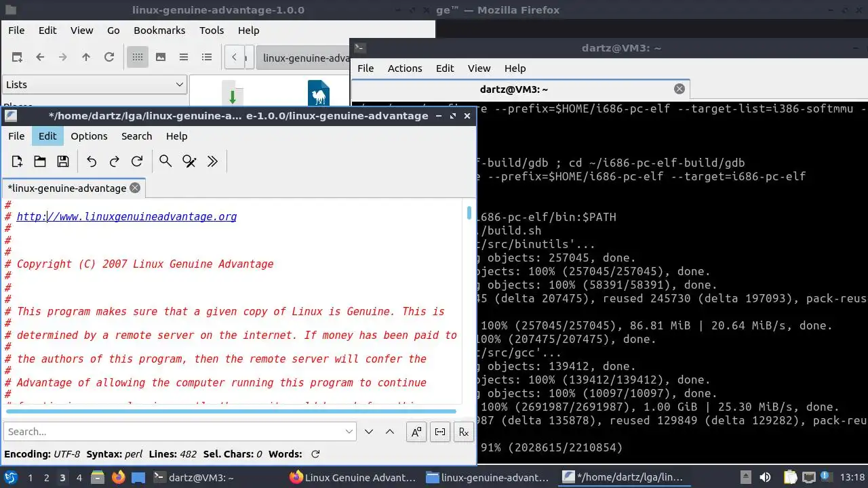This screenshot has height=488, width=868.
Task: Jump to the next search match
Action: (369, 432)
